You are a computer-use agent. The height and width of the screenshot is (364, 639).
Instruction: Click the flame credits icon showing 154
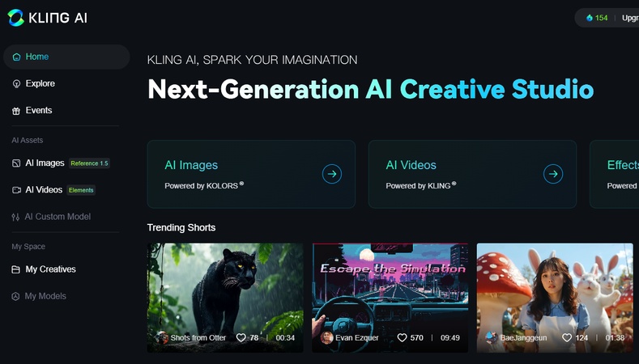590,18
